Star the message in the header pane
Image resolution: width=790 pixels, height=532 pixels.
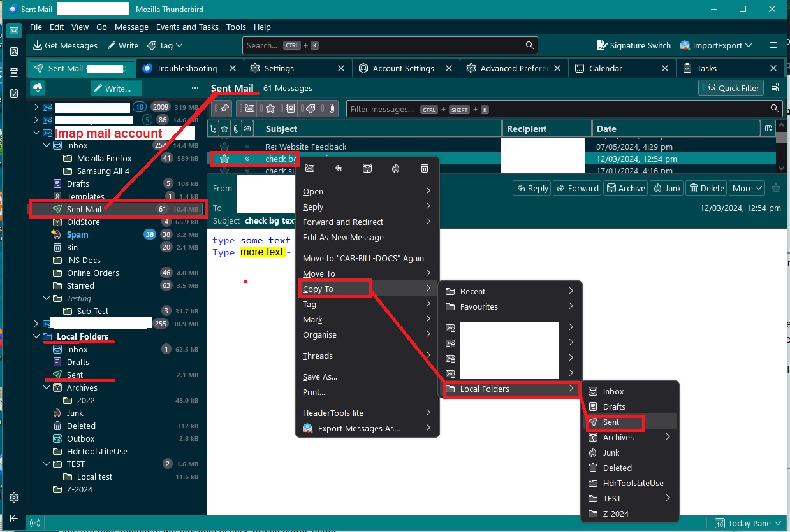(x=776, y=188)
